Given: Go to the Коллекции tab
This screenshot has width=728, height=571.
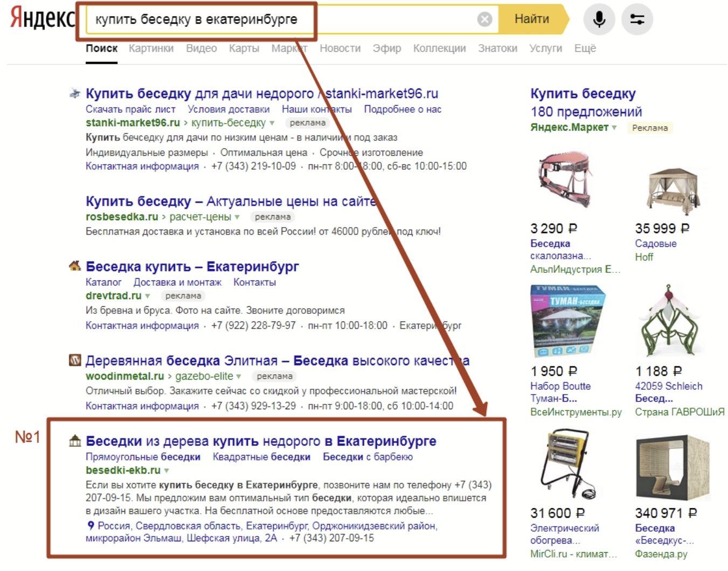Looking at the screenshot, I should coord(440,49).
